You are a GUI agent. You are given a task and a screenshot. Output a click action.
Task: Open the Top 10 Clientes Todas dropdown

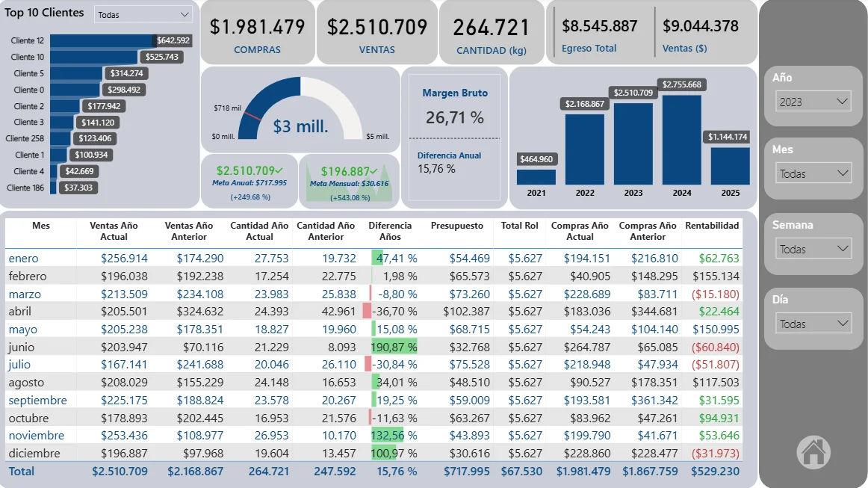143,15
